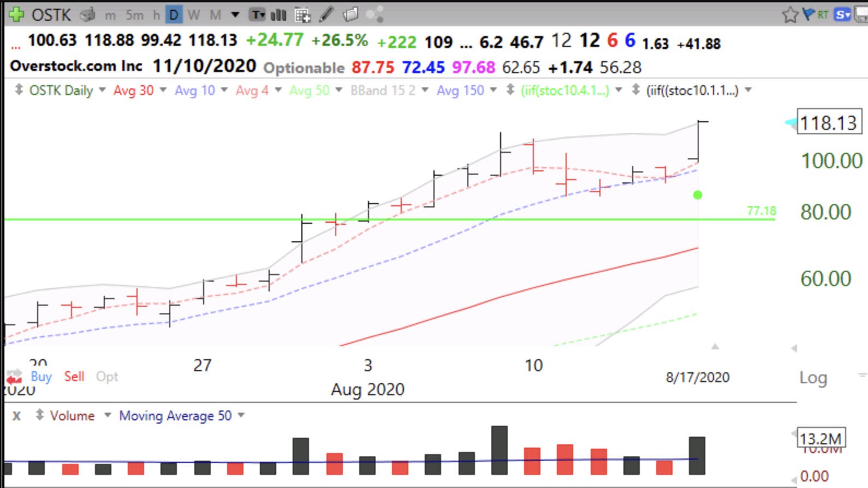
Task: Open drawing tools pencil icon
Action: (x=326, y=14)
